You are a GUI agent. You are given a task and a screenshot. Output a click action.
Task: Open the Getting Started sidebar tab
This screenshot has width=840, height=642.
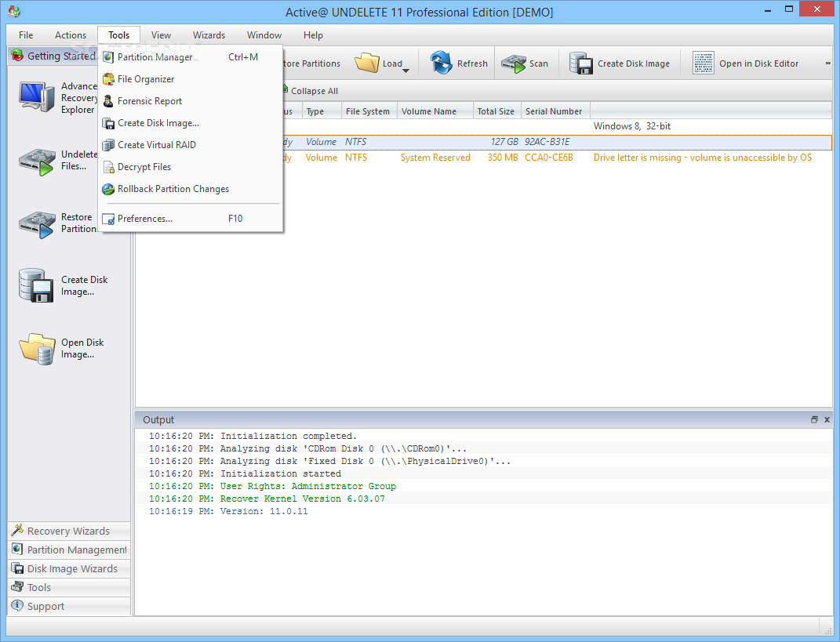(53, 56)
